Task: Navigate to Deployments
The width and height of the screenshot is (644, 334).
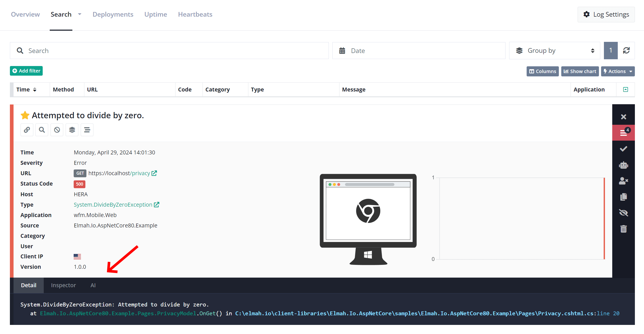Action: click(113, 14)
